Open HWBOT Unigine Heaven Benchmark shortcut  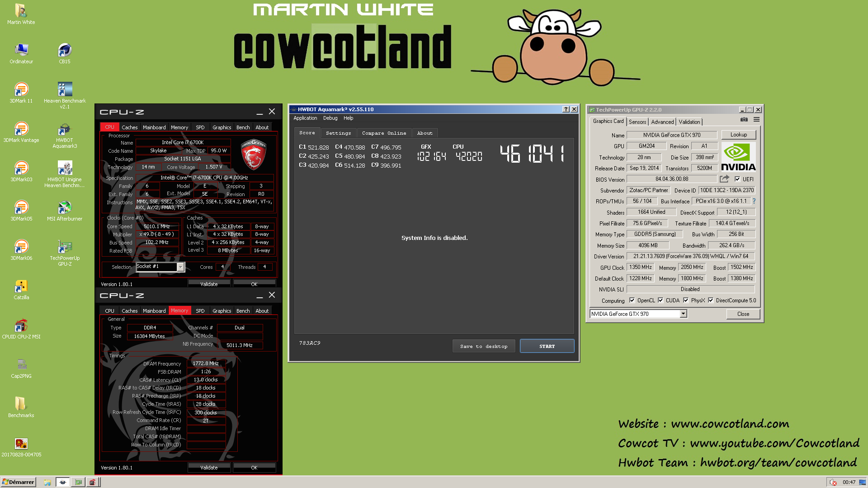click(x=65, y=174)
